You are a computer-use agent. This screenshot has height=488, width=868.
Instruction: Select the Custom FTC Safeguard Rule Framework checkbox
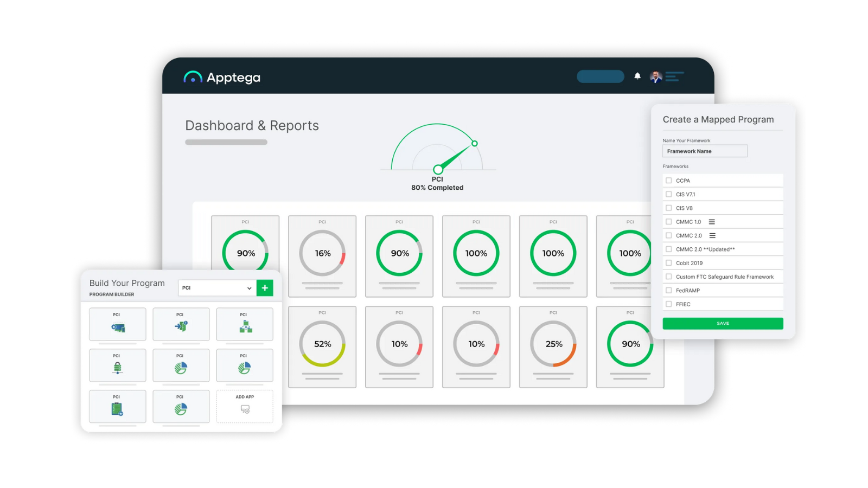668,277
